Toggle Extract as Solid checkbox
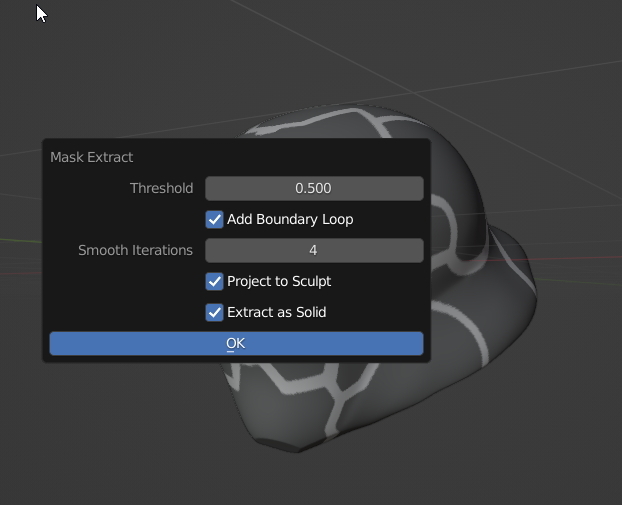This screenshot has height=505, width=622. pyautogui.click(x=215, y=312)
